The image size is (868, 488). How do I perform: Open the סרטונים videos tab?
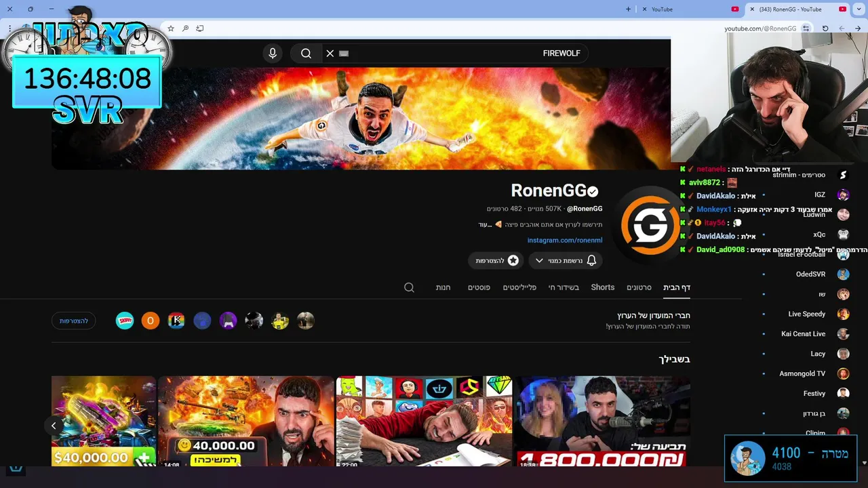coord(639,287)
